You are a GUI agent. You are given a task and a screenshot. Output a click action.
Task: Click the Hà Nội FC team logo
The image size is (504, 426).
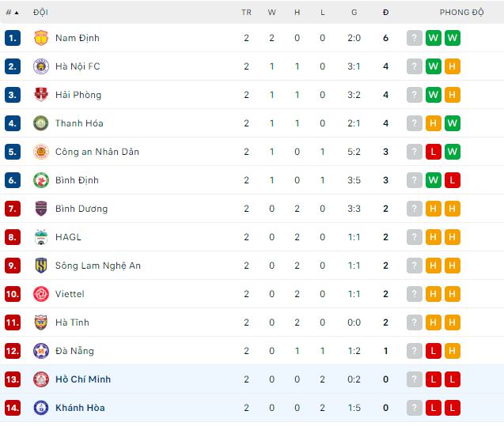point(40,66)
